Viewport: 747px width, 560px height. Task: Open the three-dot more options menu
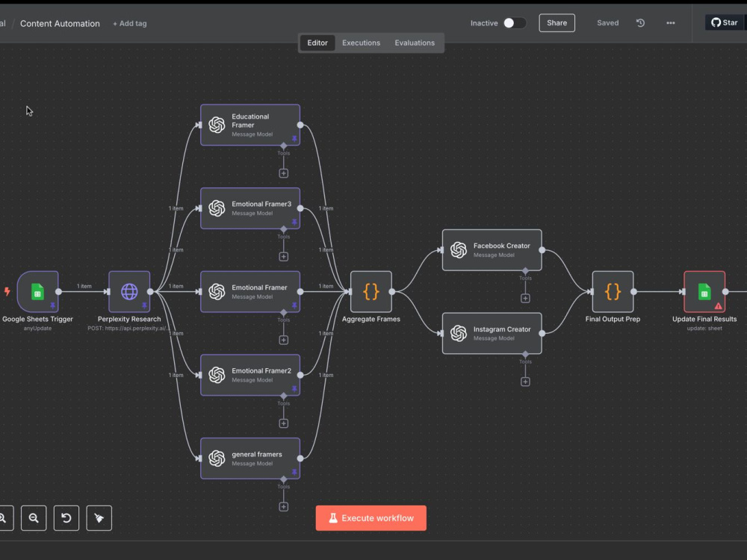click(670, 23)
